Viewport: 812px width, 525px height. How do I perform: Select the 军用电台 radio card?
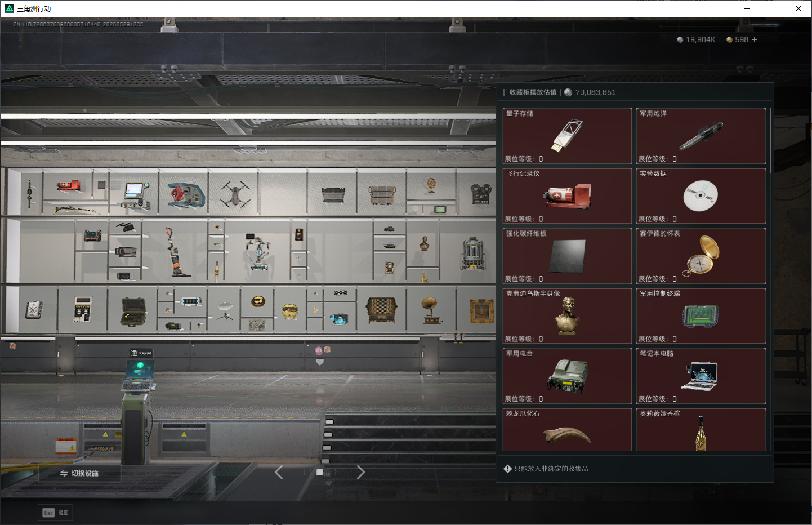pos(567,376)
